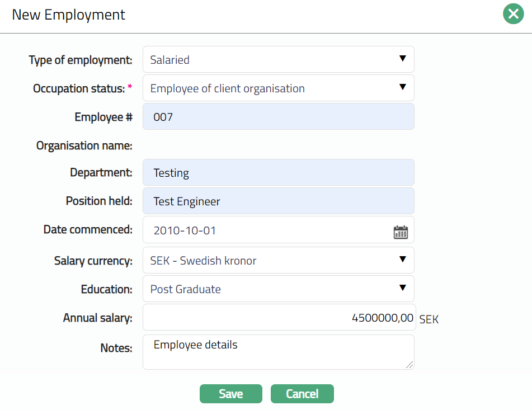Select the Position held text field
This screenshot has height=410, width=532.
278,201
